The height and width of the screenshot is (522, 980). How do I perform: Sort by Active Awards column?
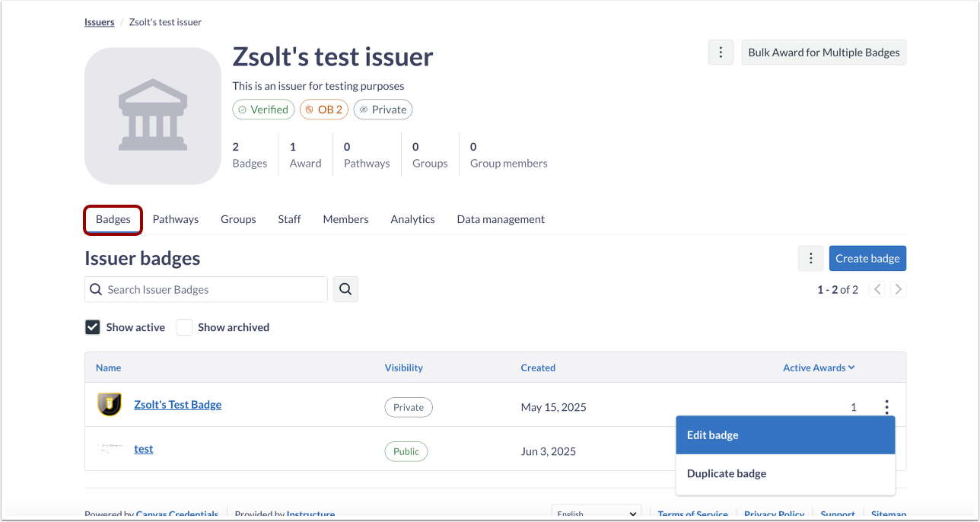(819, 368)
